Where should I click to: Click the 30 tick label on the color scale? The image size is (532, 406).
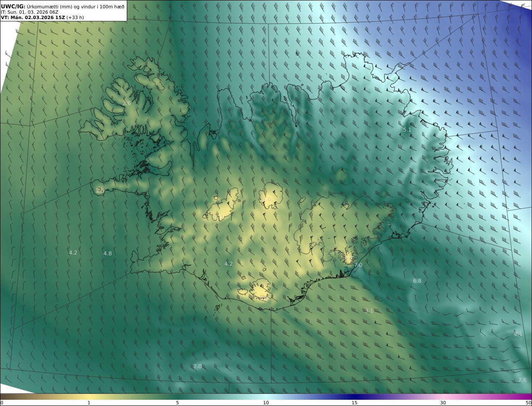click(x=443, y=403)
